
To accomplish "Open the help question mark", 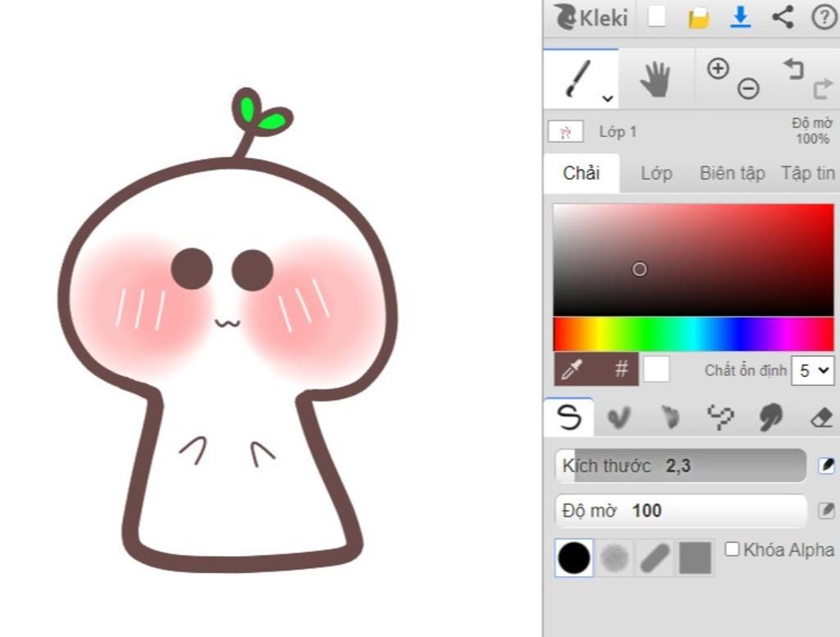I will [824, 17].
